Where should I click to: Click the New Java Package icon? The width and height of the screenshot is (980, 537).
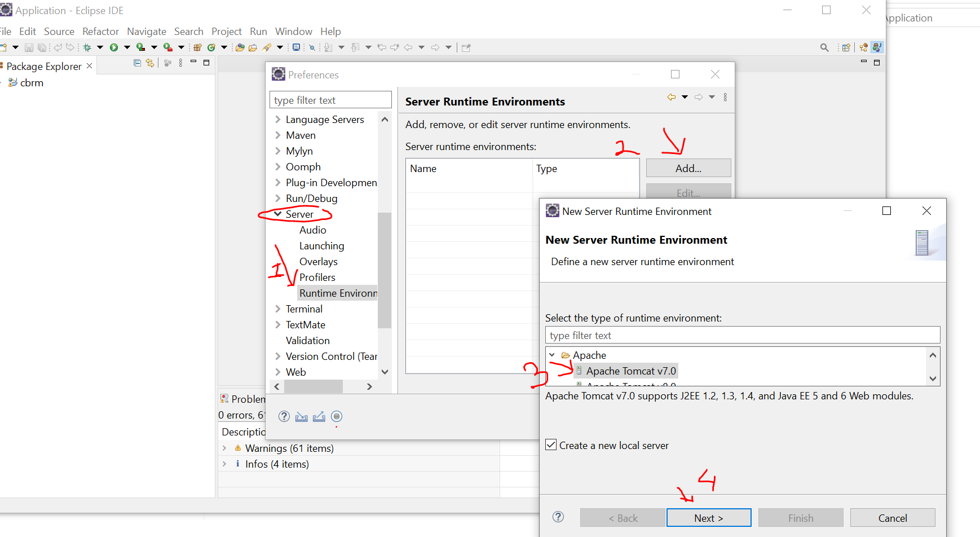pyautogui.click(x=198, y=47)
